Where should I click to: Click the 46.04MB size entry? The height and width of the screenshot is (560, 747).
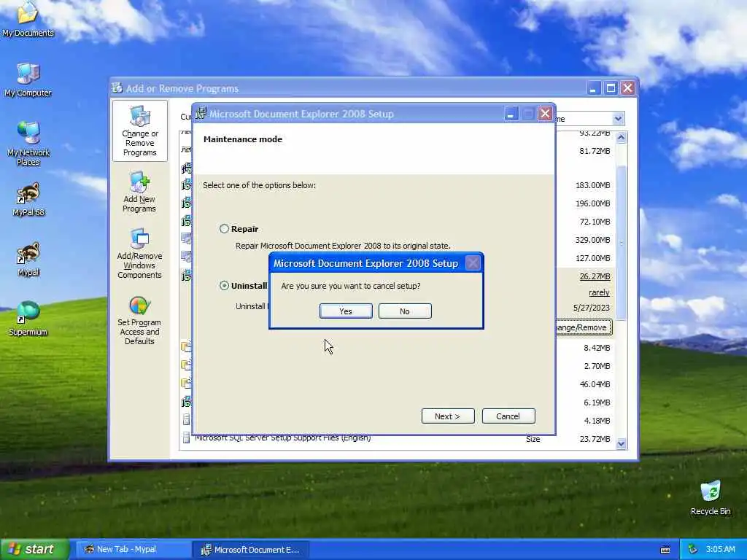click(595, 384)
